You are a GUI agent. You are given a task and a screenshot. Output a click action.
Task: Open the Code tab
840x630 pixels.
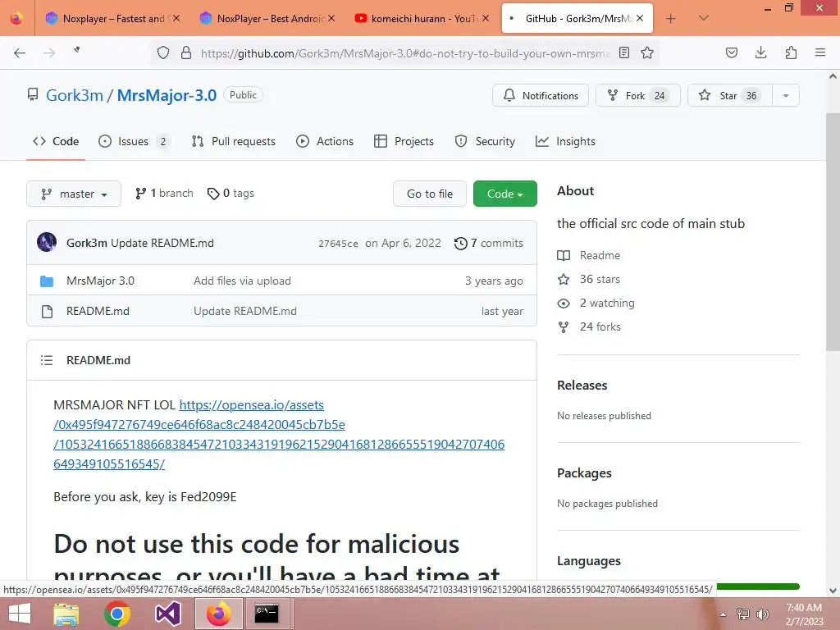tap(56, 141)
